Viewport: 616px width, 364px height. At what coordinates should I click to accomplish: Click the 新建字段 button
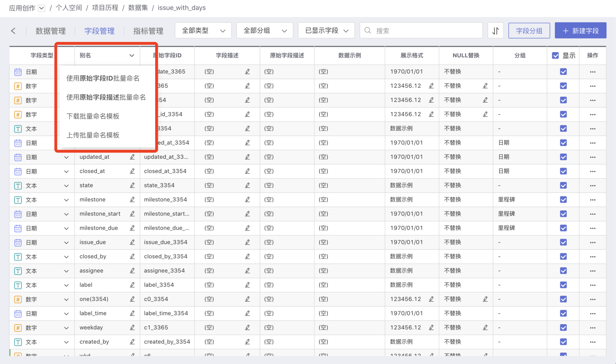click(x=580, y=31)
